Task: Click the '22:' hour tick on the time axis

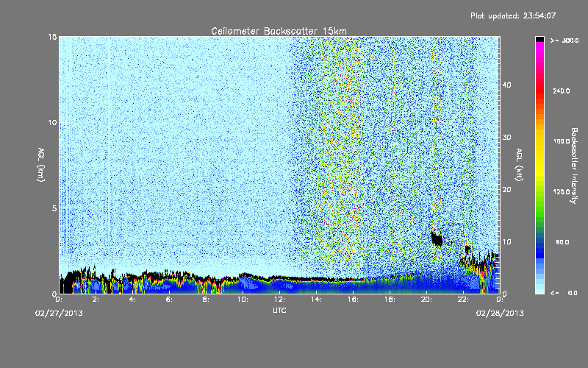Action: tap(463, 300)
